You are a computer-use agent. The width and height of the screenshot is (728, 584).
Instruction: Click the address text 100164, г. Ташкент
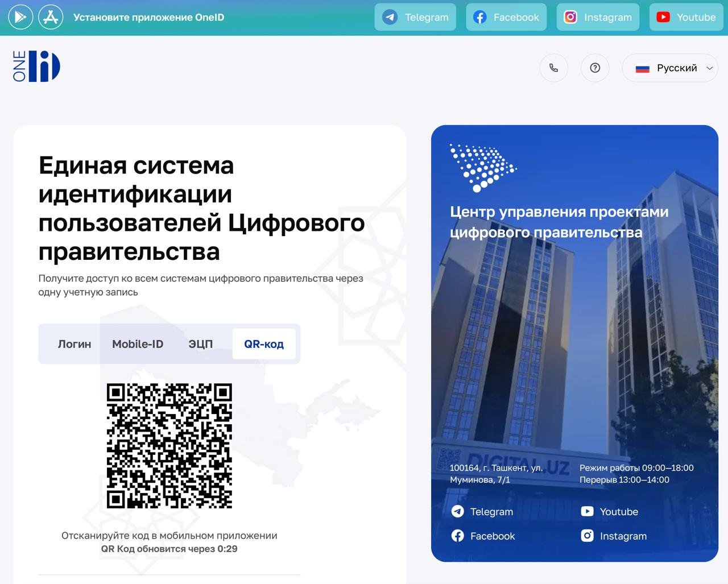496,474
